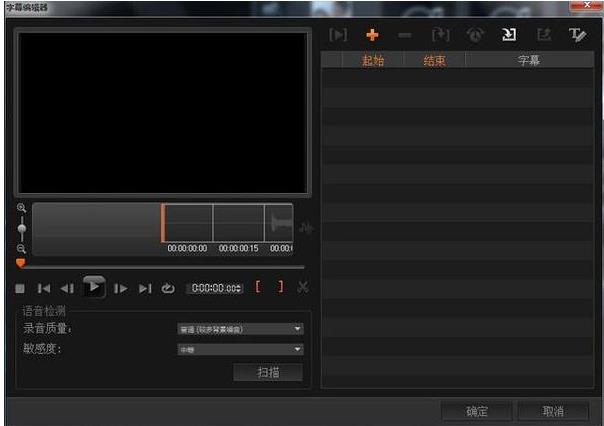Click the timecode field

point(213,288)
